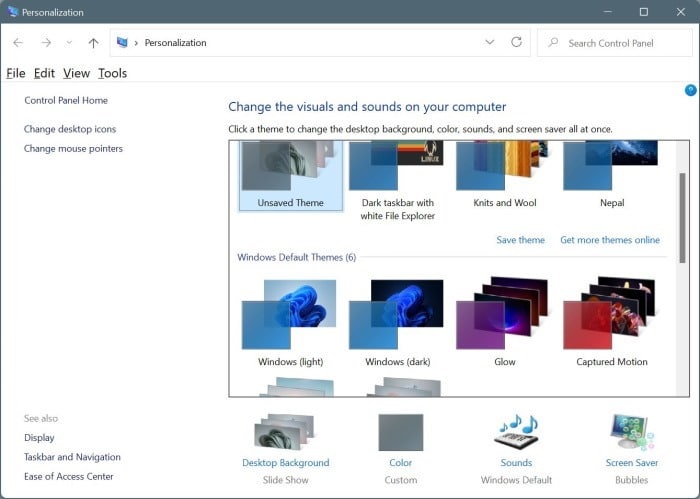Open the View menu
700x499 pixels.
pos(76,73)
